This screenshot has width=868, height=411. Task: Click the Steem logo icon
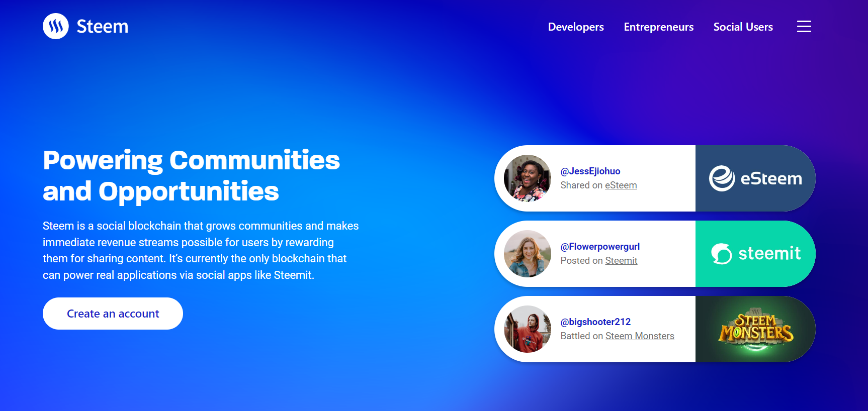pos(56,26)
